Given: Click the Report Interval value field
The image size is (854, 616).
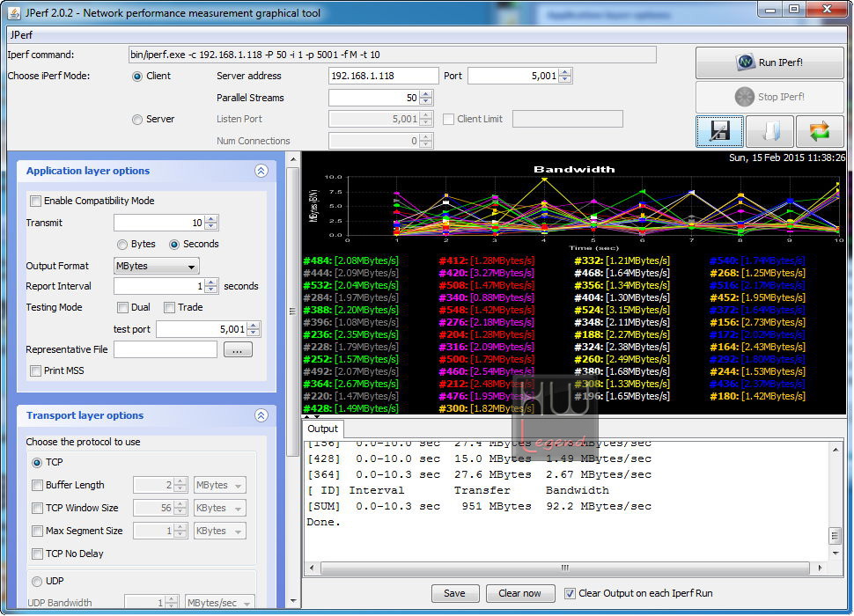Looking at the screenshot, I should (x=159, y=286).
